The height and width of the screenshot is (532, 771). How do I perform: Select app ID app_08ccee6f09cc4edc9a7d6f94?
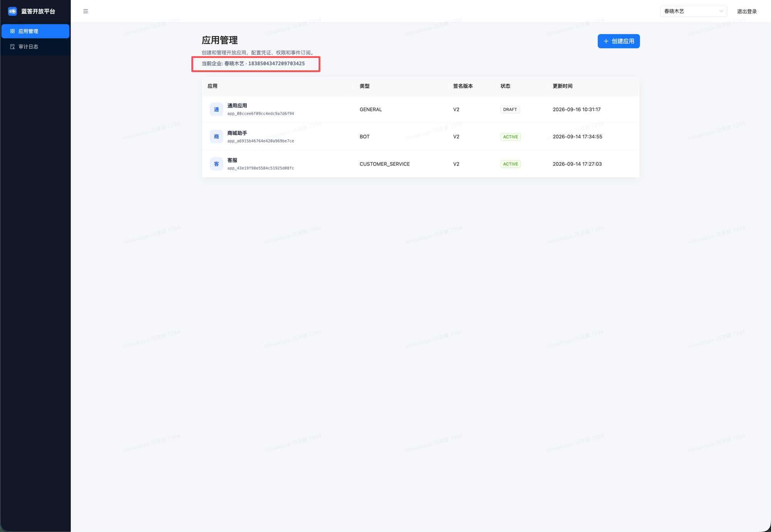[261, 114]
